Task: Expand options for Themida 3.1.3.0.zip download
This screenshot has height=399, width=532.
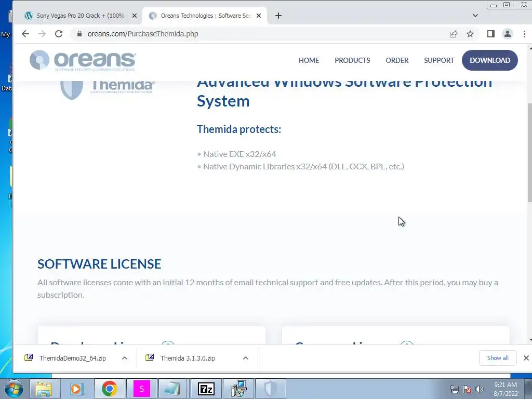Action: tap(246, 358)
